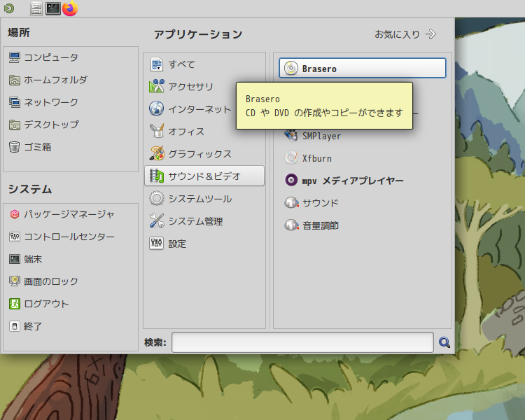Screen dimensions: 525x420
Task: Select アクセサリ category icon
Action: coord(156,86)
